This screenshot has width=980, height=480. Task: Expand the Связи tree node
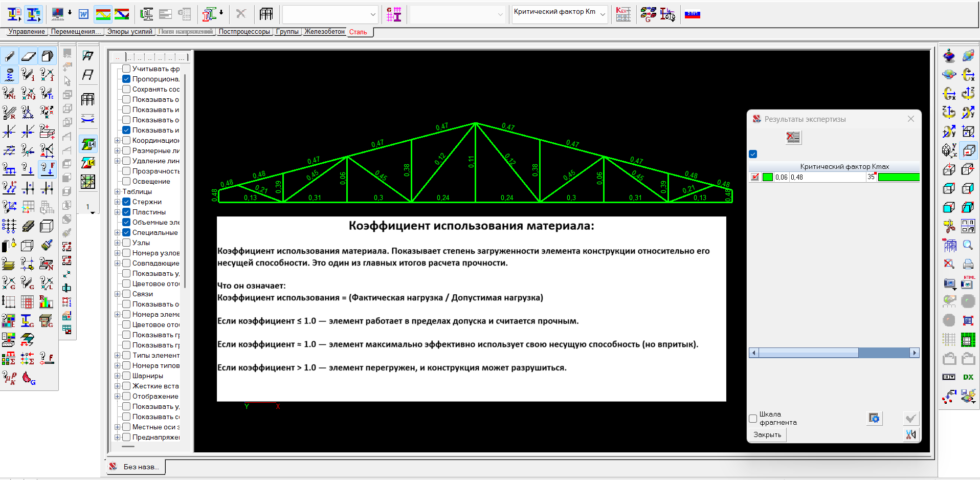click(117, 294)
